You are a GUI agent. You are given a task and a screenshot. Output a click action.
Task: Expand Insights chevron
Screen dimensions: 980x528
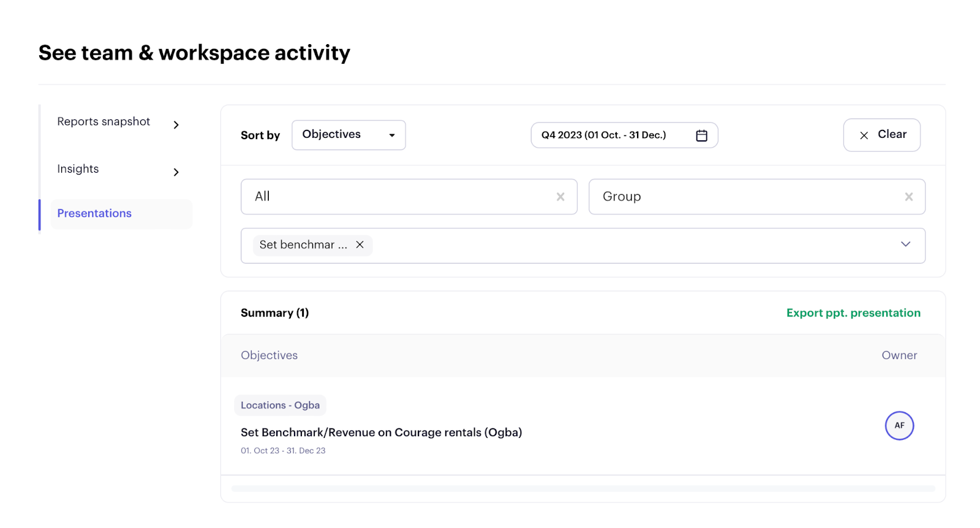click(176, 172)
